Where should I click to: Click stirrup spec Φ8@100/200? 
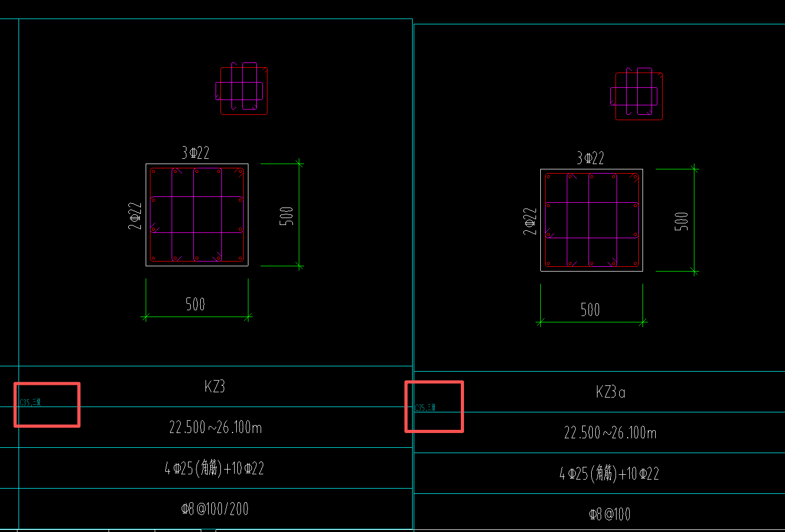click(215, 509)
